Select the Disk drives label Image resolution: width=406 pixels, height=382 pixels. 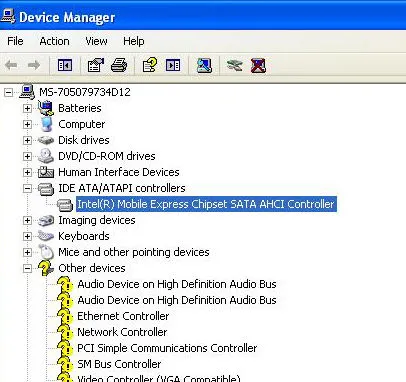pyautogui.click(x=84, y=140)
